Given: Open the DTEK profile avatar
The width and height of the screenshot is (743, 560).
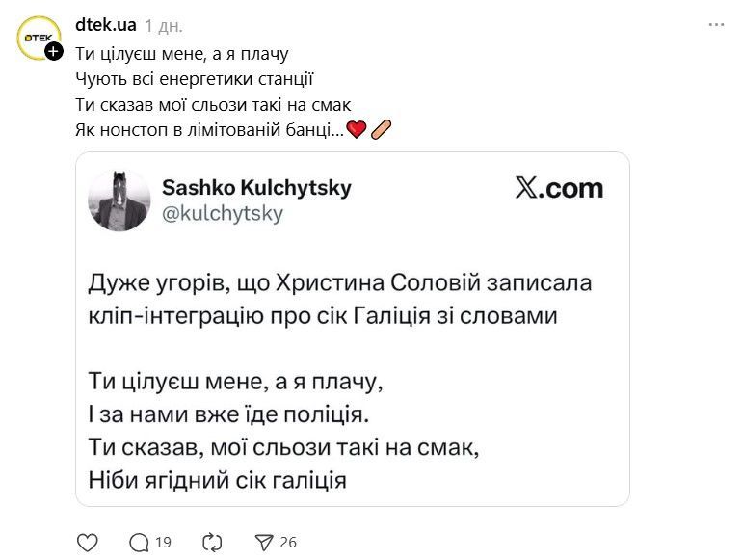Looking at the screenshot, I should pyautogui.click(x=39, y=38).
